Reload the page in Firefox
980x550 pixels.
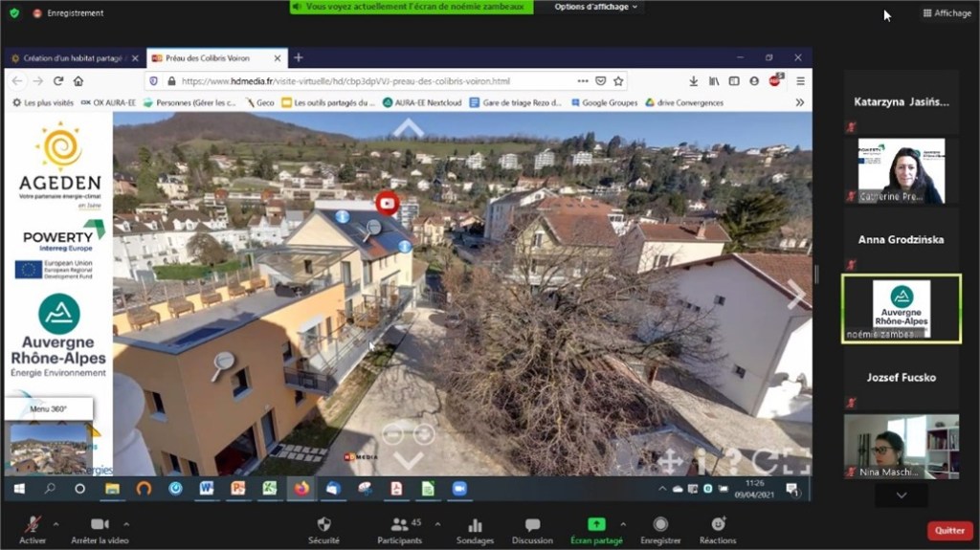click(58, 81)
